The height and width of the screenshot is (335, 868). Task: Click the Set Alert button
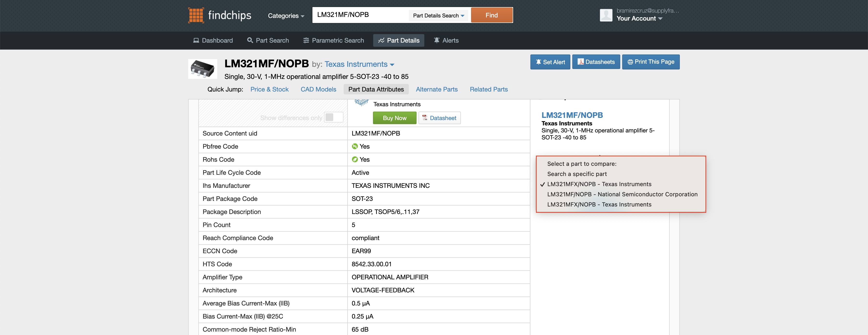(x=550, y=62)
